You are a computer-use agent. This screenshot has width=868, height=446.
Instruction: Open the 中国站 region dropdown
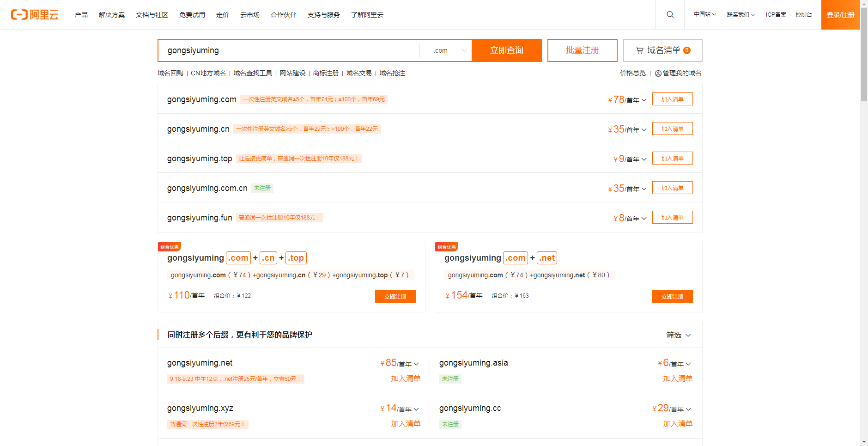point(704,15)
